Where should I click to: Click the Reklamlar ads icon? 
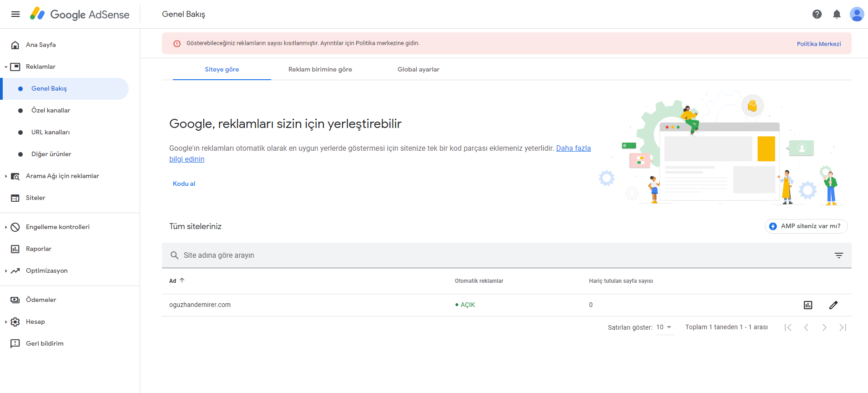point(15,66)
